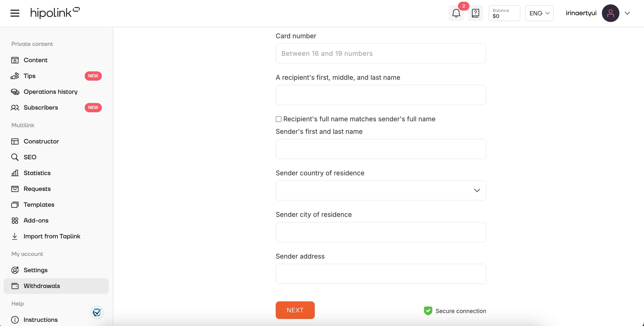
Task: Focus the Sender address field
Action: click(381, 274)
